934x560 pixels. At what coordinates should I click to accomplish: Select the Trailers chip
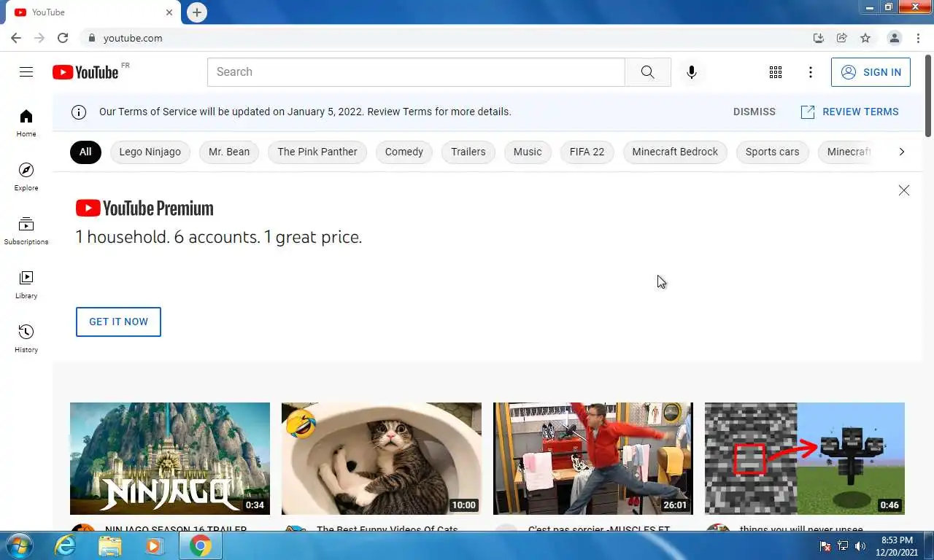tap(468, 152)
